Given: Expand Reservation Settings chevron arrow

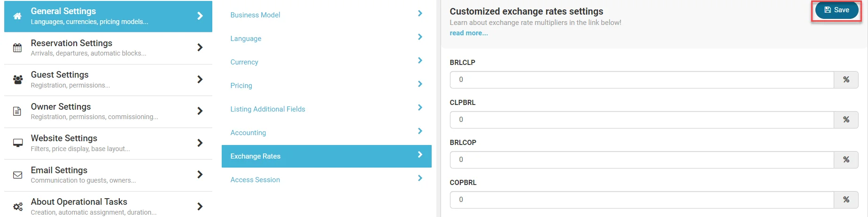Looking at the screenshot, I should pos(200,48).
